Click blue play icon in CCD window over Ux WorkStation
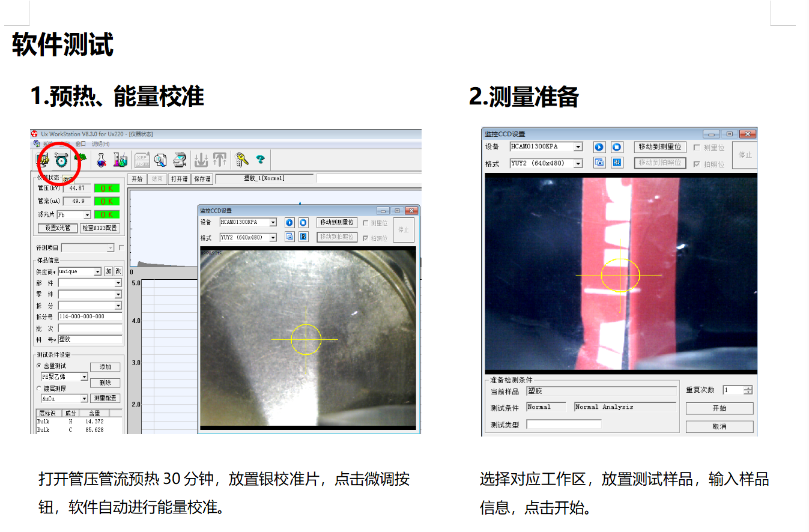The image size is (809, 532). point(289,222)
